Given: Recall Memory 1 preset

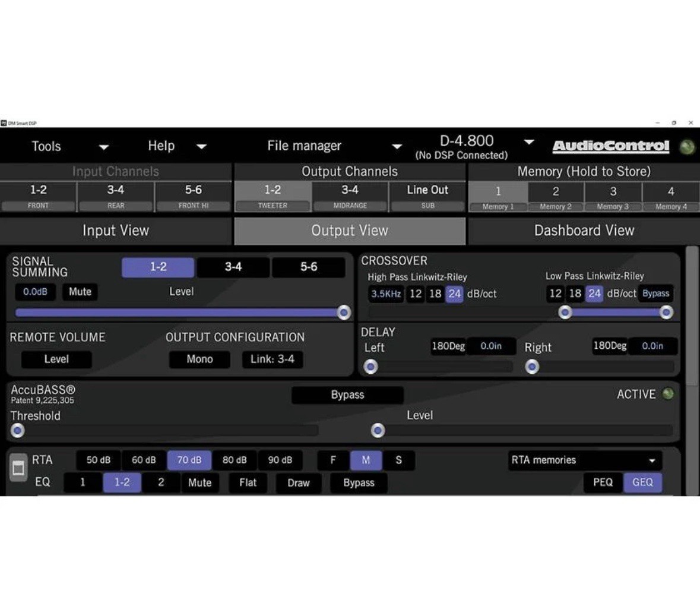Looking at the screenshot, I should click(498, 197).
